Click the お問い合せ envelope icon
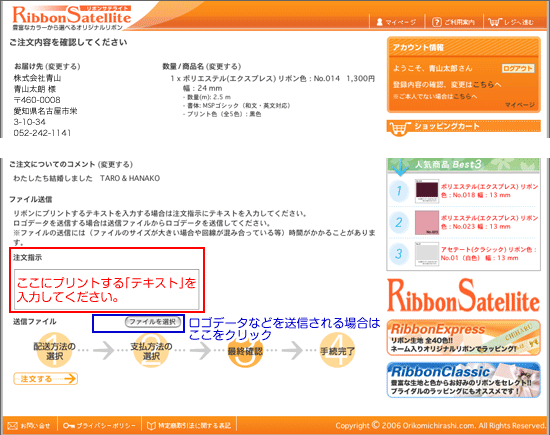The height and width of the screenshot is (435, 550). click(13, 426)
